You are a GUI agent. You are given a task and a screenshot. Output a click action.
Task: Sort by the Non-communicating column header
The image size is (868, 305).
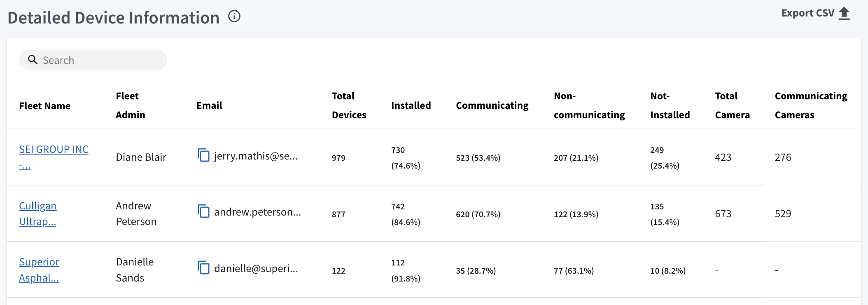click(589, 106)
